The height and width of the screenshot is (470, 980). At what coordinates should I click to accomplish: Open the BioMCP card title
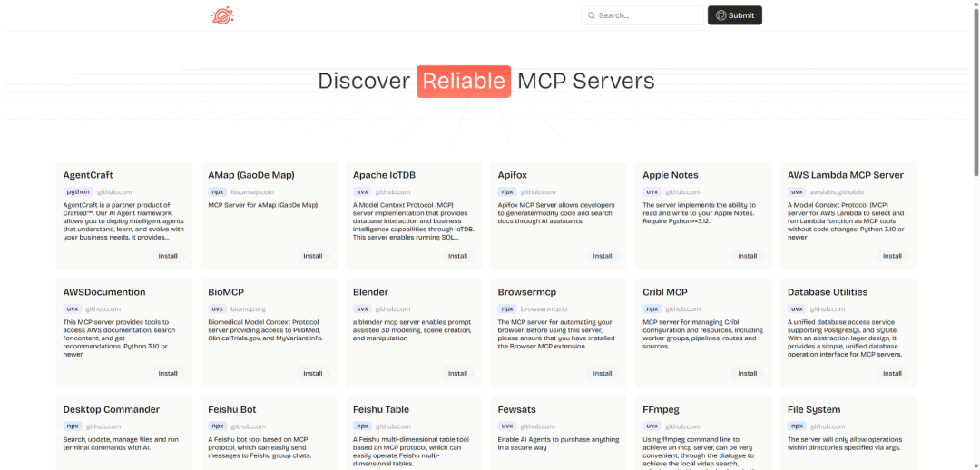pos(226,292)
